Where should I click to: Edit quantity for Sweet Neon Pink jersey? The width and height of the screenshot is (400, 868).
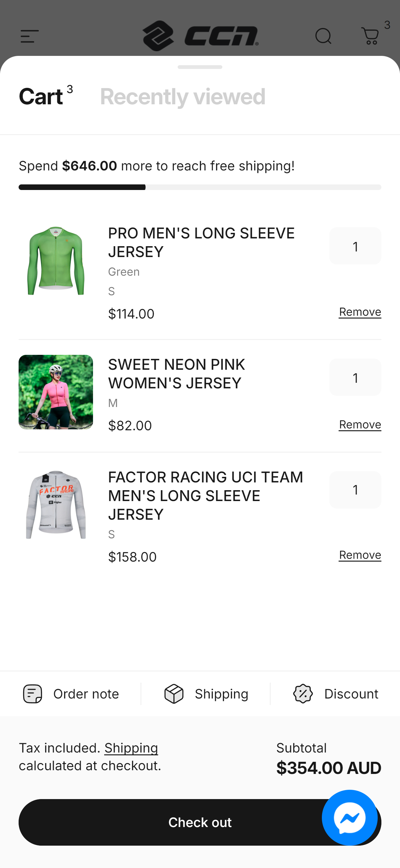(355, 377)
